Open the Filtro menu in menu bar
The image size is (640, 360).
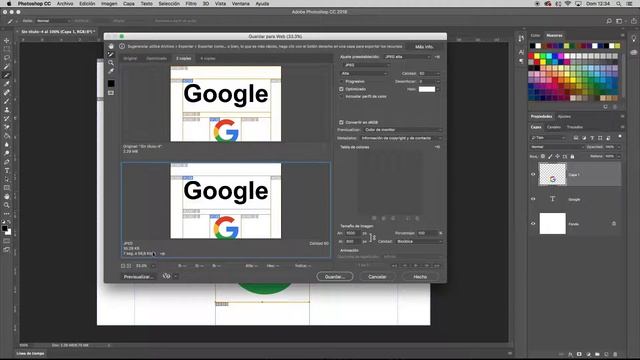(x=191, y=4)
